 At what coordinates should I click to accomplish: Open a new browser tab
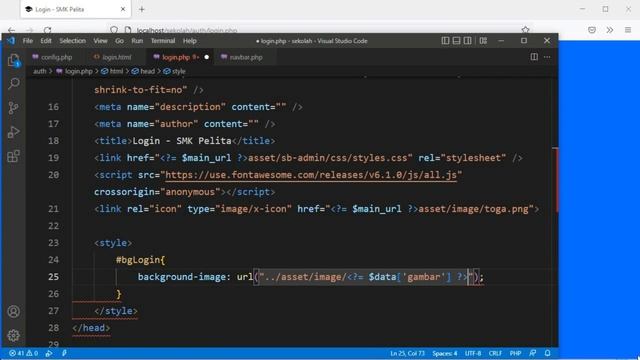[x=142, y=9]
